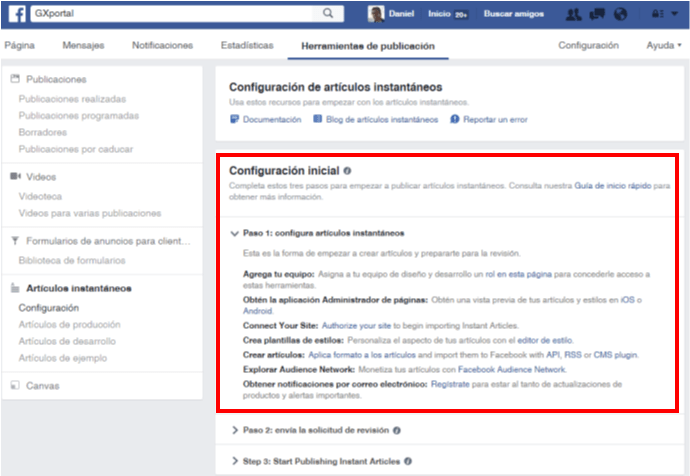Select Artículos de producción in sidebar
The image size is (690, 476).
[x=70, y=325]
